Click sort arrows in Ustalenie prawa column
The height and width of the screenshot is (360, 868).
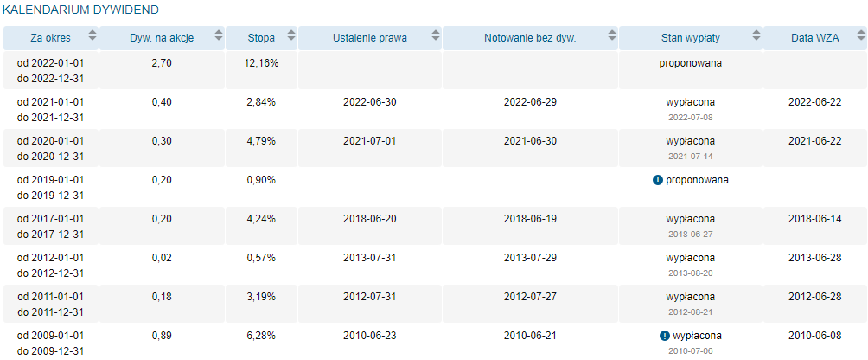436,36
